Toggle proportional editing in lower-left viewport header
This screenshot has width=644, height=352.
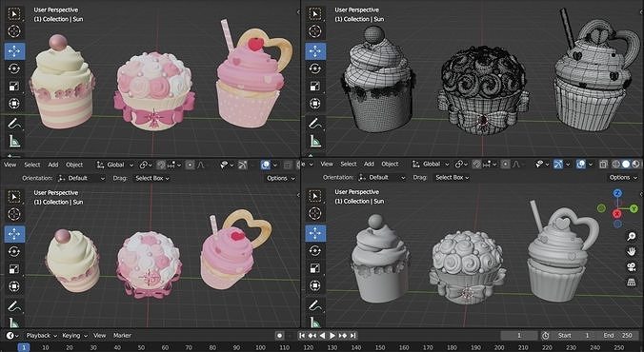pyautogui.click(x=190, y=165)
